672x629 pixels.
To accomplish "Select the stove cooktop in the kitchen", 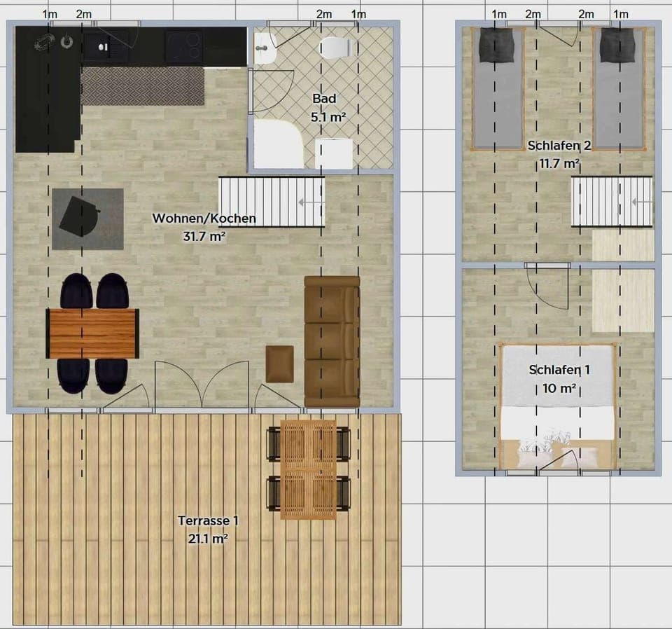I will (184, 46).
